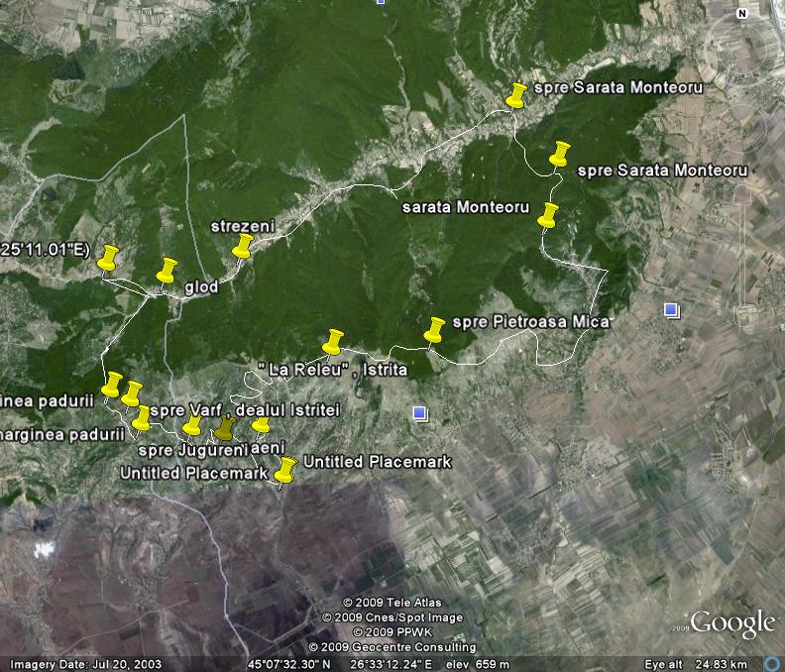Click pushpin between 'inea padurii' pin and 'spre Varf' pin
Screen dimensions: 785x672
point(132,393)
